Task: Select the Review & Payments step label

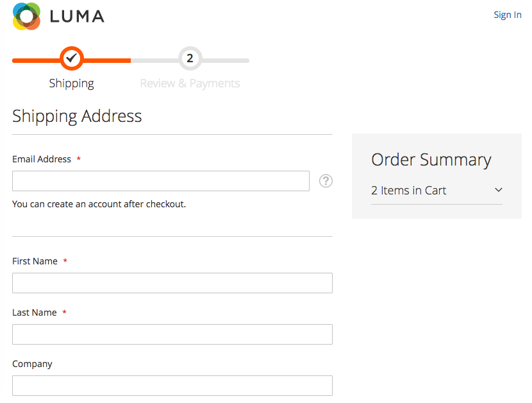Action: click(190, 83)
